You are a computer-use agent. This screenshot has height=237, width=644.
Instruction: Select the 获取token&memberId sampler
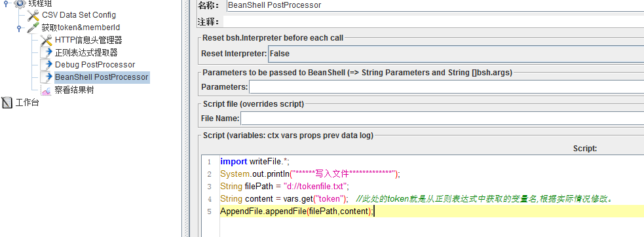81,27
